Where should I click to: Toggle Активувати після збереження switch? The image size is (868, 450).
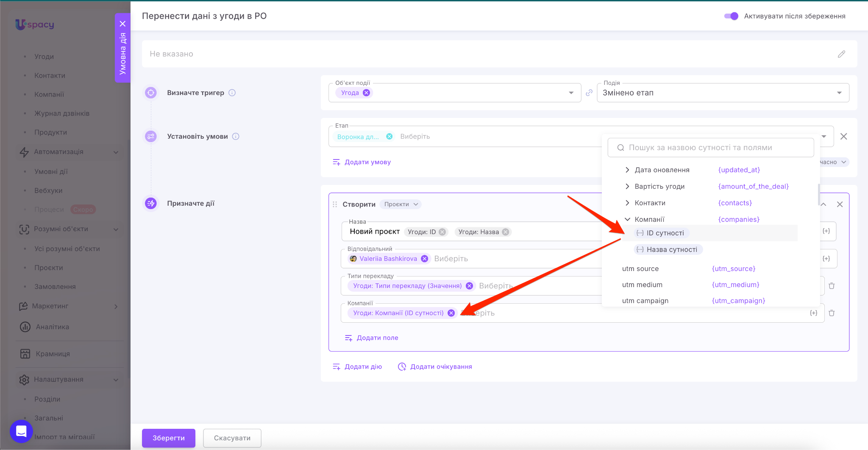(731, 16)
